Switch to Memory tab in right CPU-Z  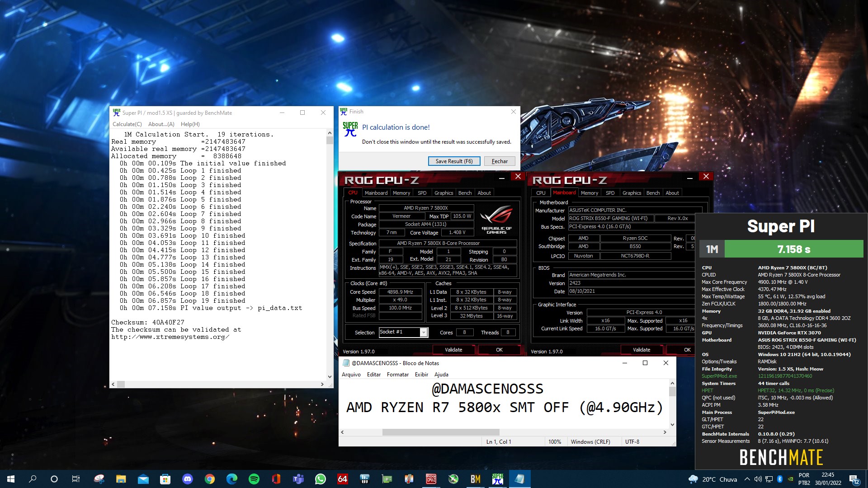[590, 193]
